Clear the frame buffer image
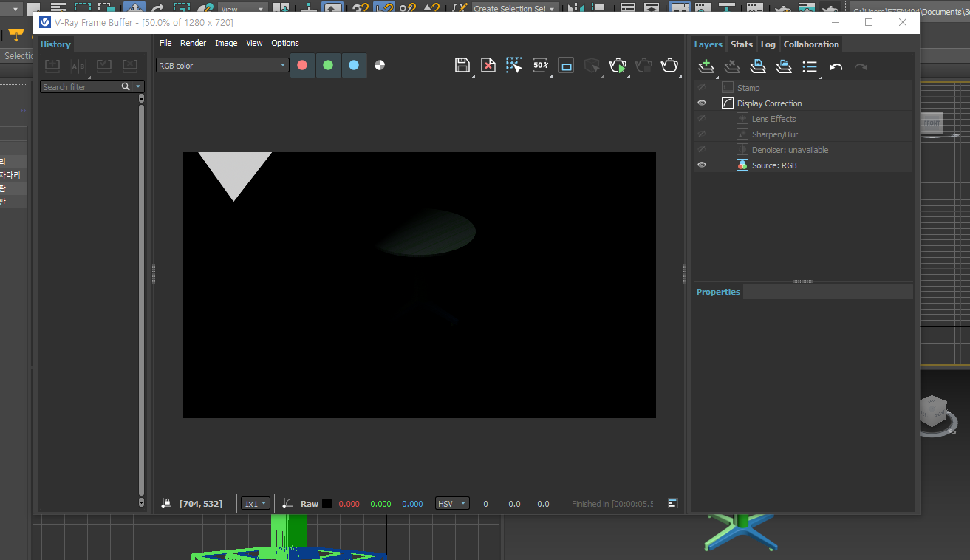 tap(488, 65)
